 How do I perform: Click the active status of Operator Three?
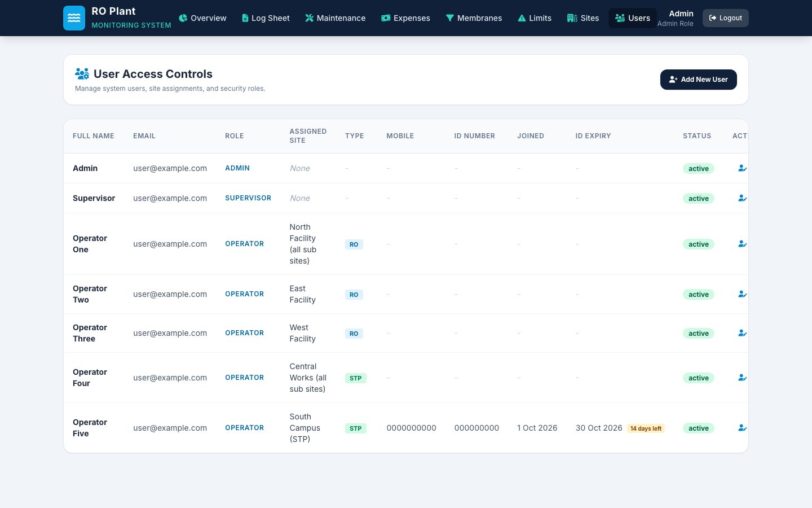click(699, 334)
